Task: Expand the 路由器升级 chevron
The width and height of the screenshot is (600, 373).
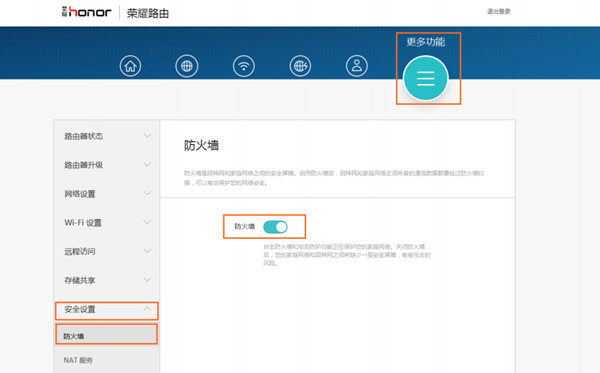Action: pyautogui.click(x=147, y=165)
